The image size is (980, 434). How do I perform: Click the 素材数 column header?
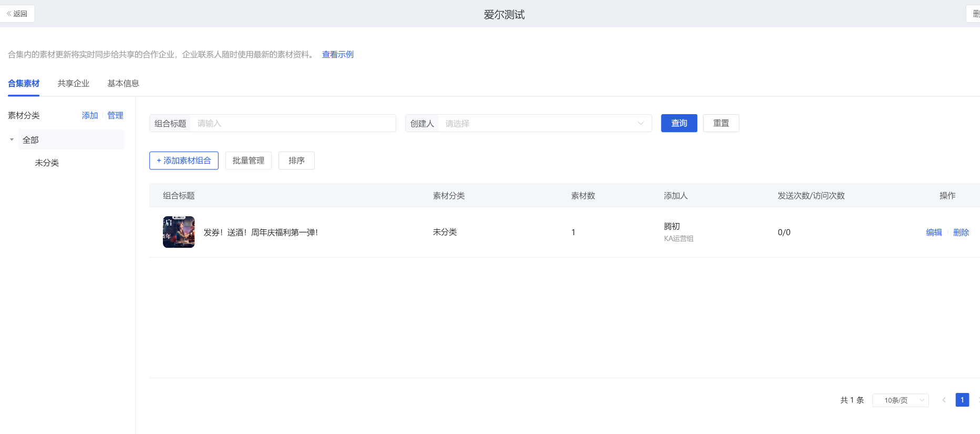(x=583, y=196)
